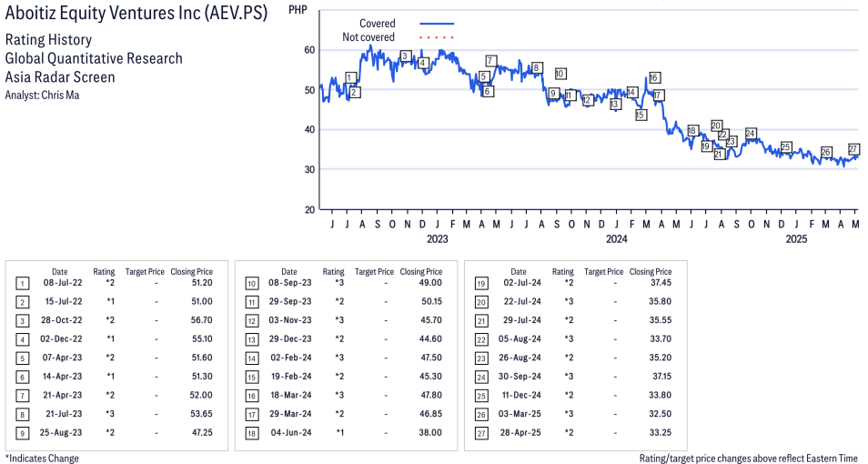Viewport: 868px width, 464px height.
Task: Click chart marker 26 on the price line
Action: (826, 152)
